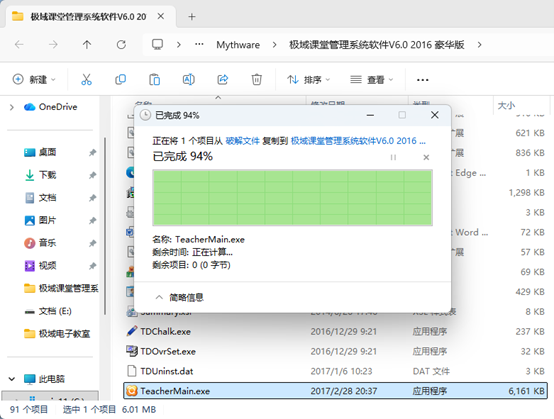Expand chevron after the PC icon
Screen dimensions: 554x419
(179, 45)
